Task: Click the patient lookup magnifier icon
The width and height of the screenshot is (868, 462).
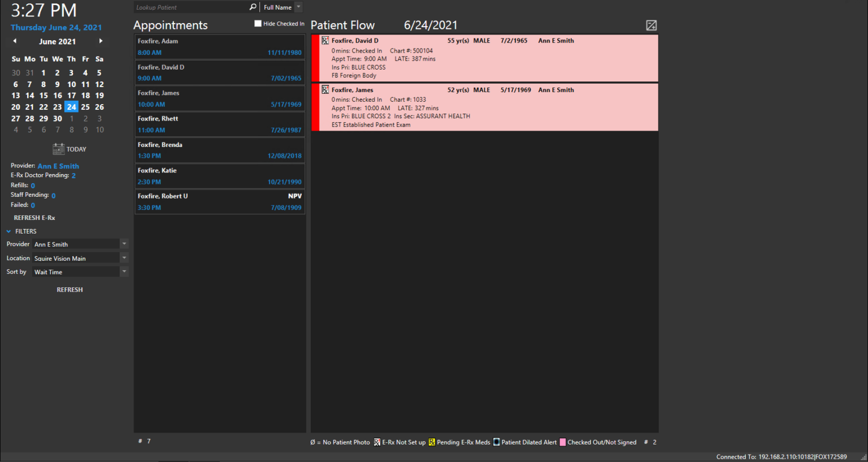Action: 253,7
